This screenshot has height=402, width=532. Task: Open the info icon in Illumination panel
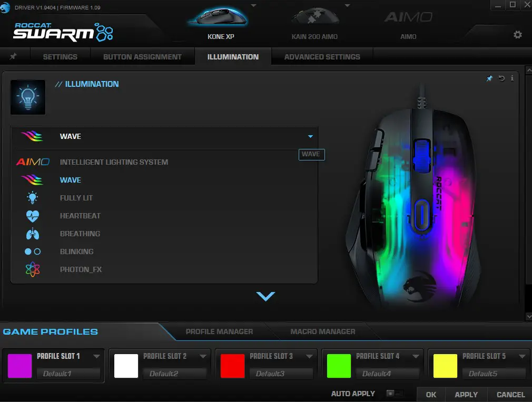tap(512, 78)
